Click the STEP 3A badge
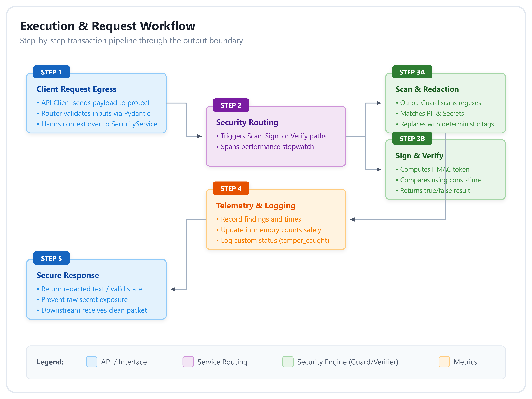The width and height of the screenshot is (532, 399). coord(412,72)
